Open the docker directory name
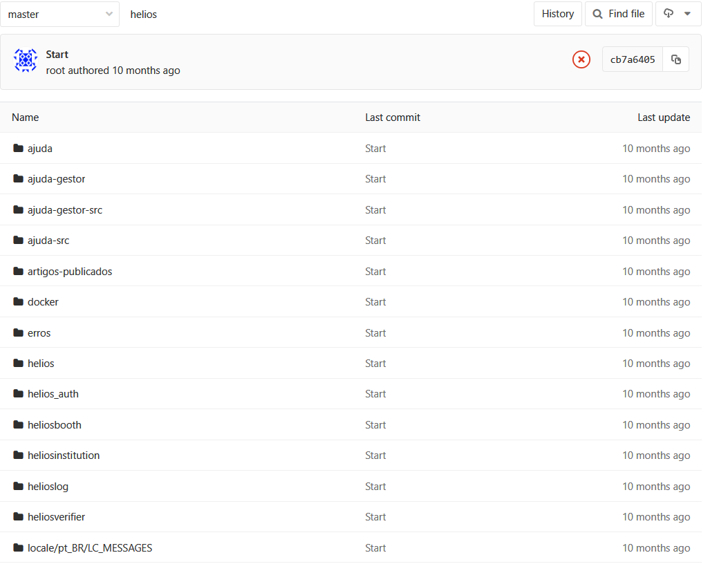Viewport: 728px width, 573px height. pyautogui.click(x=43, y=302)
